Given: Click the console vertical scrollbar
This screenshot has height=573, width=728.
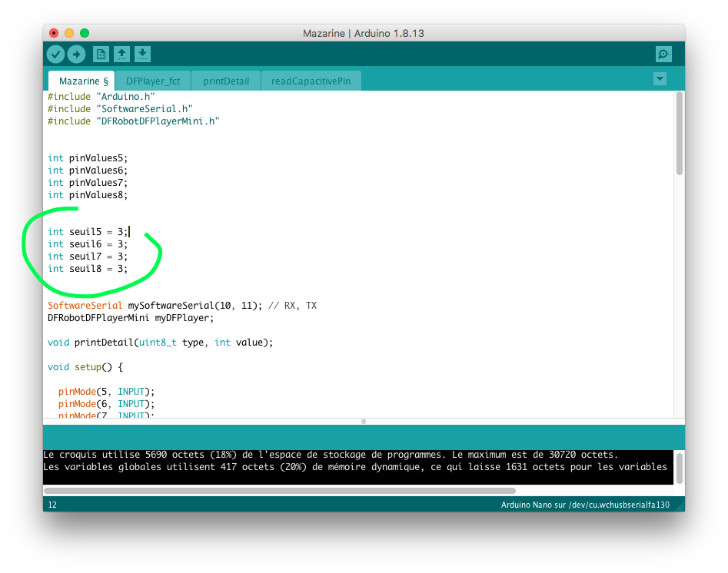Looking at the screenshot, I should point(679,467).
